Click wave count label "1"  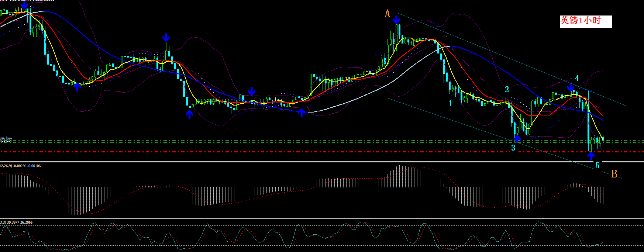[450, 103]
